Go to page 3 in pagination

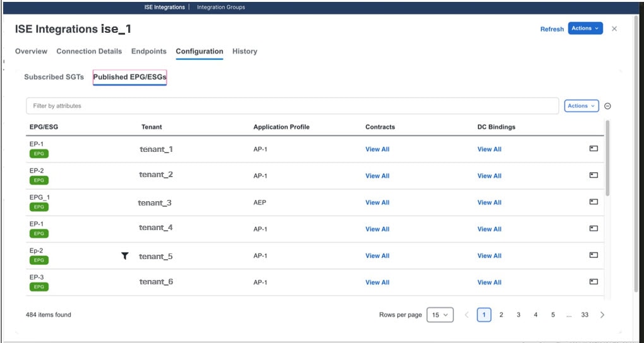(518, 315)
